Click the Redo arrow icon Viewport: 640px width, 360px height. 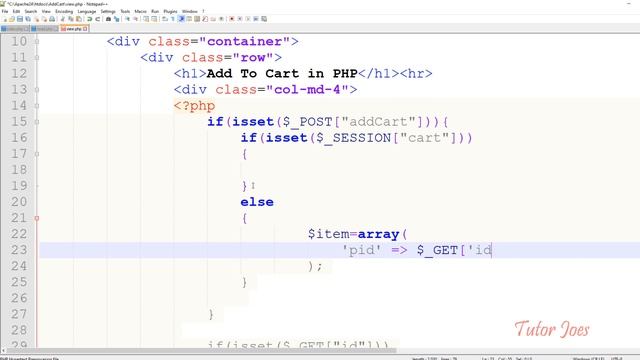(98, 19)
